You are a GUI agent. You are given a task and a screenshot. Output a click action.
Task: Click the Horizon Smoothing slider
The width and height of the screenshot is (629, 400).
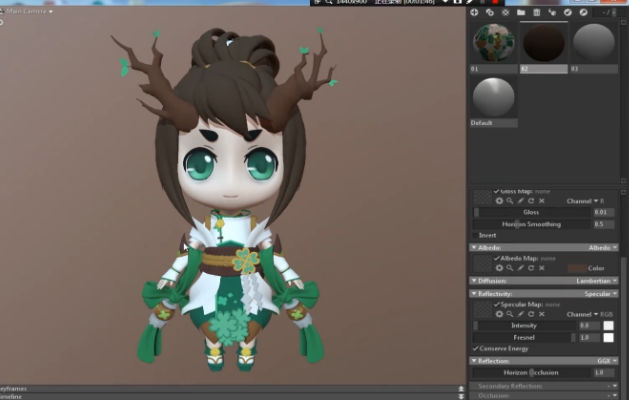pyautogui.click(x=531, y=224)
